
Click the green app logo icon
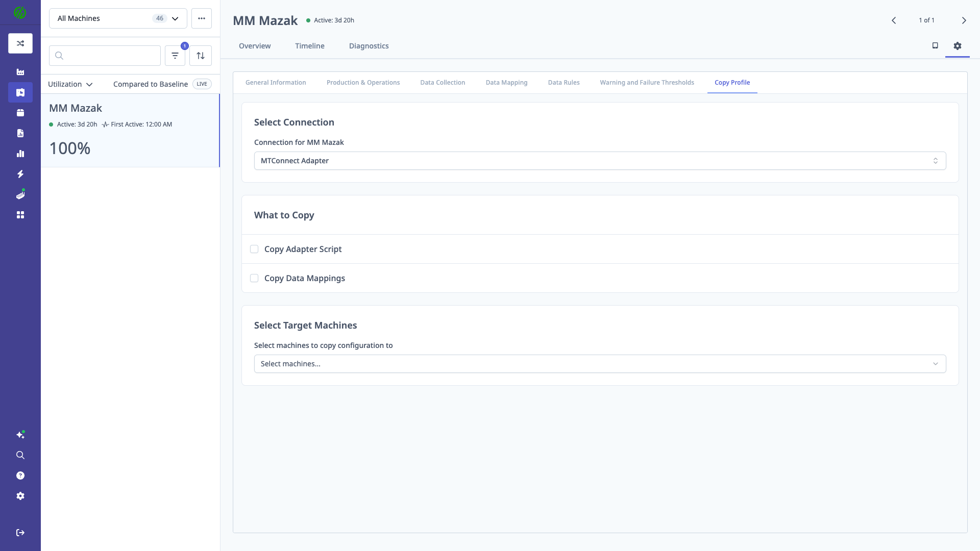click(20, 13)
